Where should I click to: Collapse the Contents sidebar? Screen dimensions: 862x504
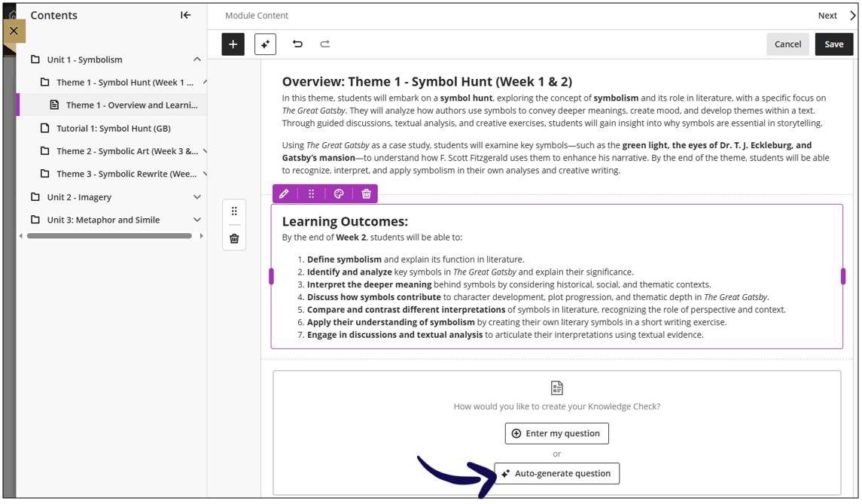coord(185,14)
